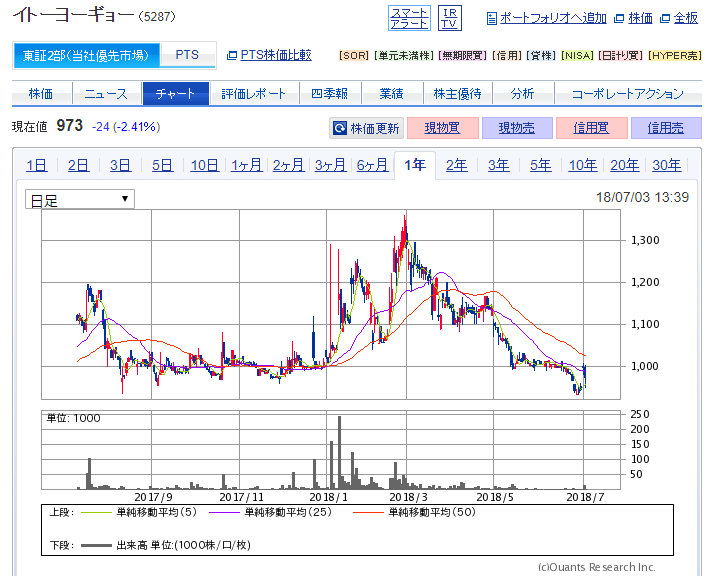Viewport: 711px width, 576px height.
Task: Select the 5年 chart period
Action: [541, 165]
